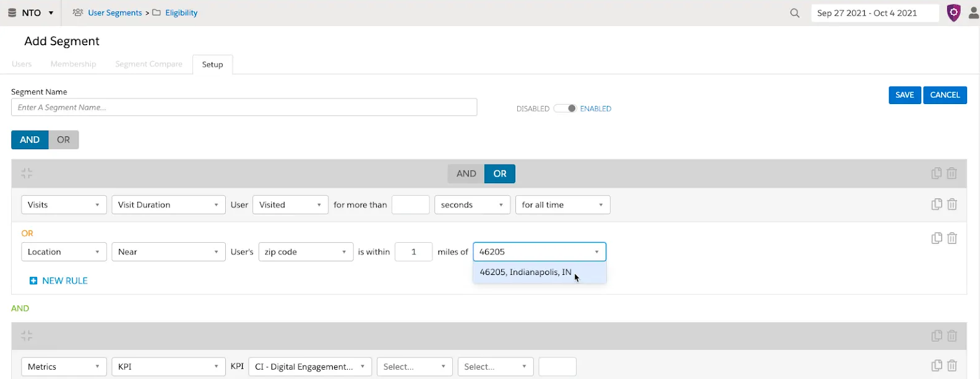Toggle the segment Disabled/Enabled switch
This screenshot has width=980, height=379.
pyautogui.click(x=565, y=108)
